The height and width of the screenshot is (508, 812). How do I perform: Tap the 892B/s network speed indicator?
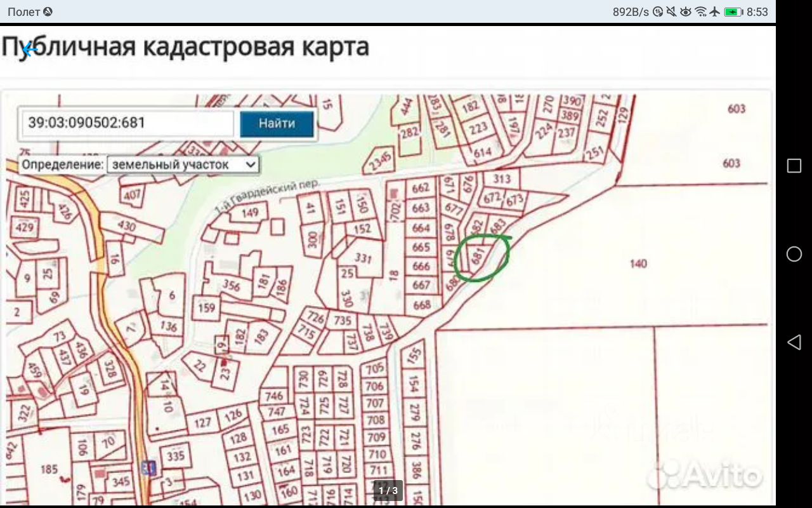pyautogui.click(x=631, y=11)
